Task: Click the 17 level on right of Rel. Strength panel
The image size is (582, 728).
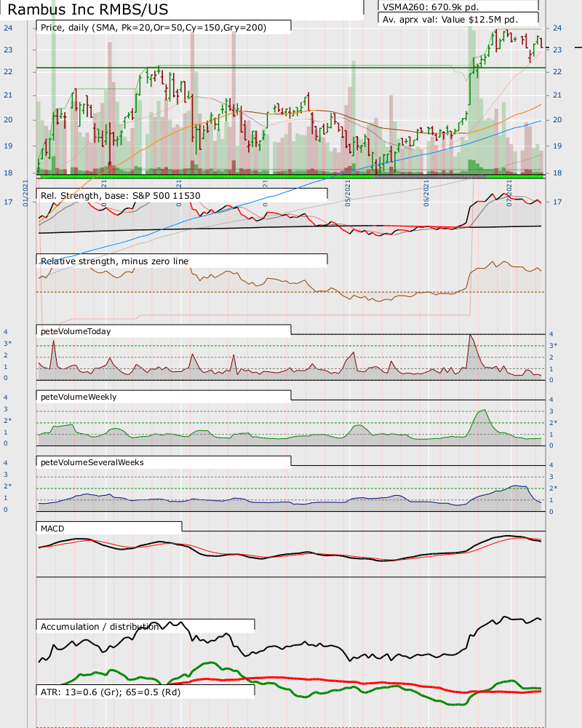Action: (557, 202)
